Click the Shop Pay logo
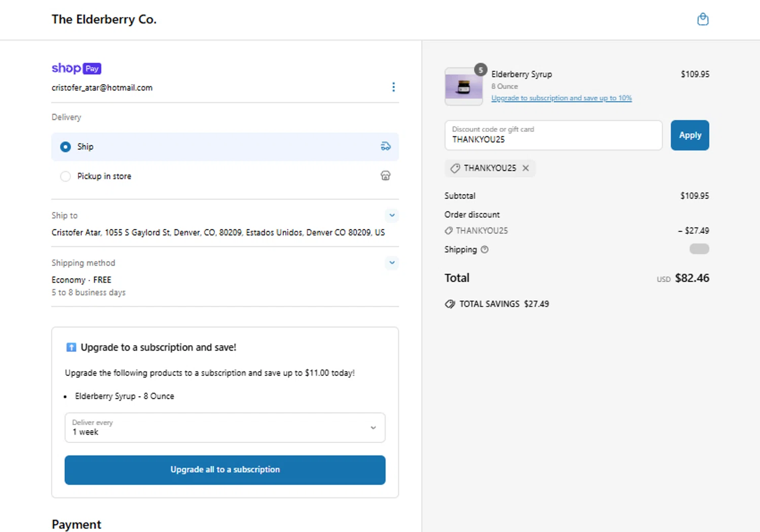This screenshot has height=532, width=760. (77, 68)
